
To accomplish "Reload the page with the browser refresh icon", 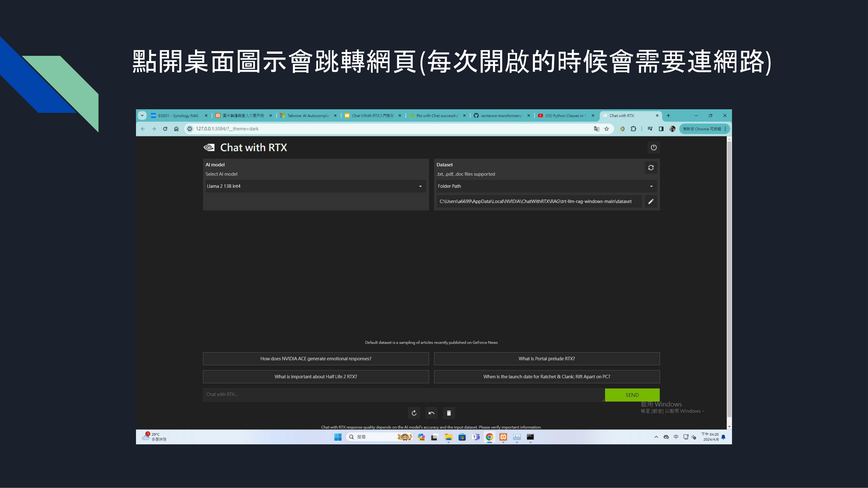I will 165,129.
